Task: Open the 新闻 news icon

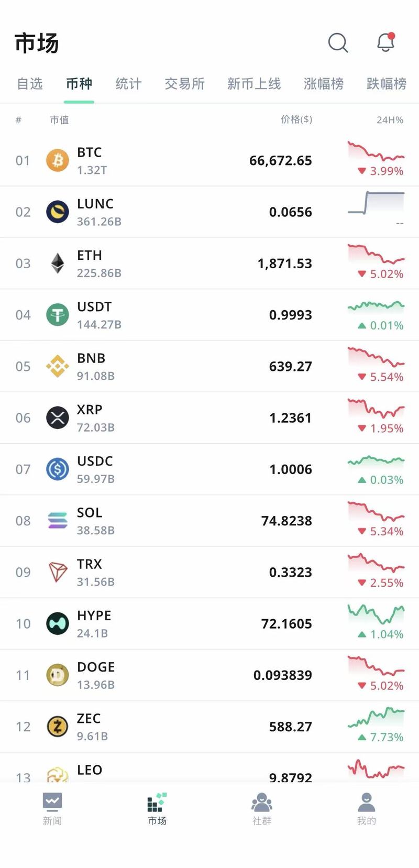Action: coord(52,801)
